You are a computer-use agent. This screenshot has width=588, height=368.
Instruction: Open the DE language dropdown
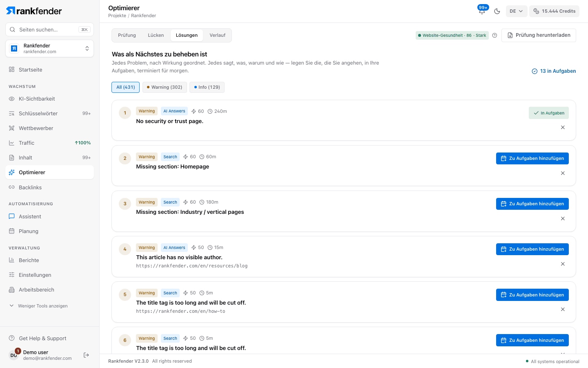pyautogui.click(x=516, y=11)
